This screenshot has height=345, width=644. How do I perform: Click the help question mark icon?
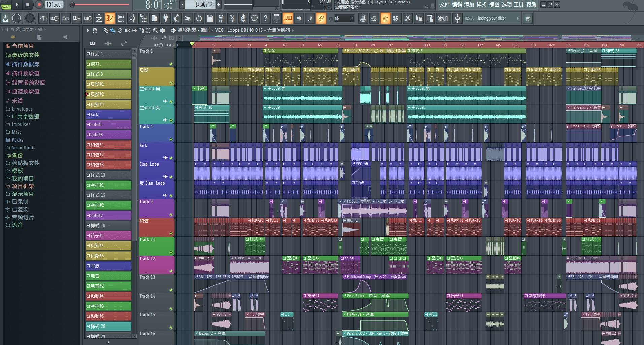[266, 18]
